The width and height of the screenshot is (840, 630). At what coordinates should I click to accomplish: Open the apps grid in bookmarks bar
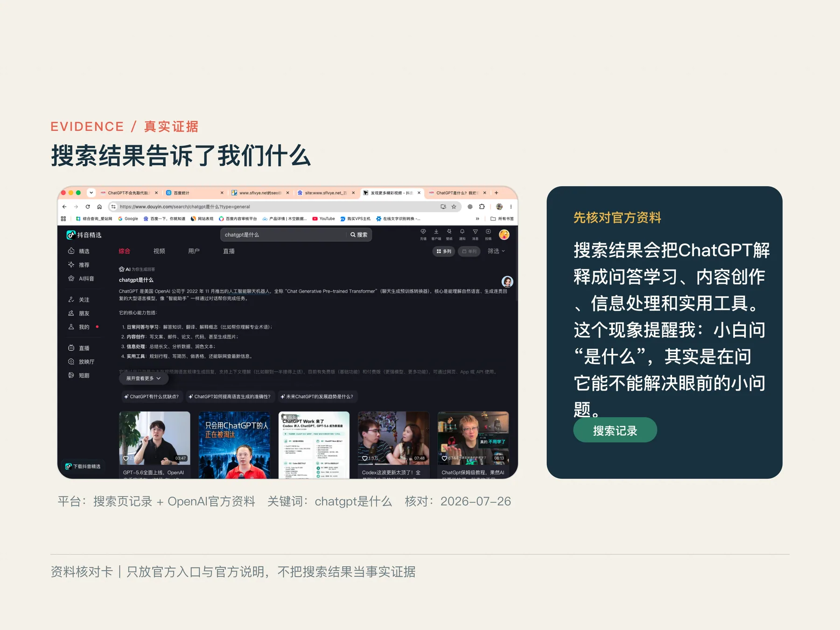coord(63,218)
